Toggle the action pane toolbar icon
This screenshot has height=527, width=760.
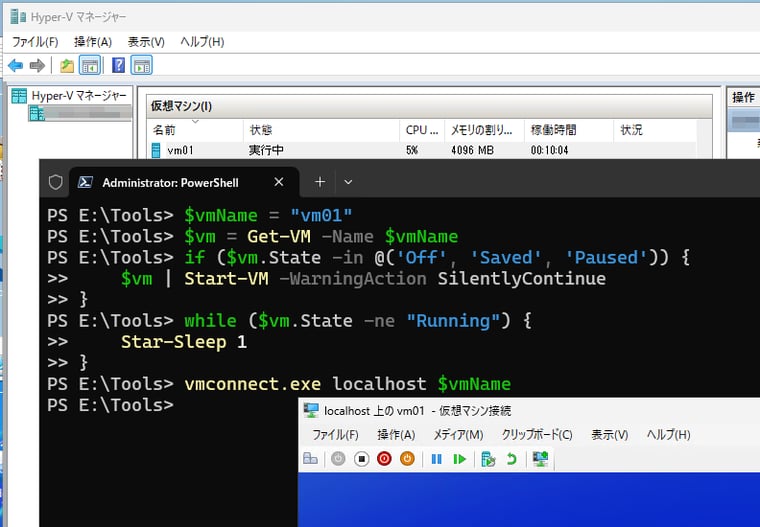click(x=142, y=65)
